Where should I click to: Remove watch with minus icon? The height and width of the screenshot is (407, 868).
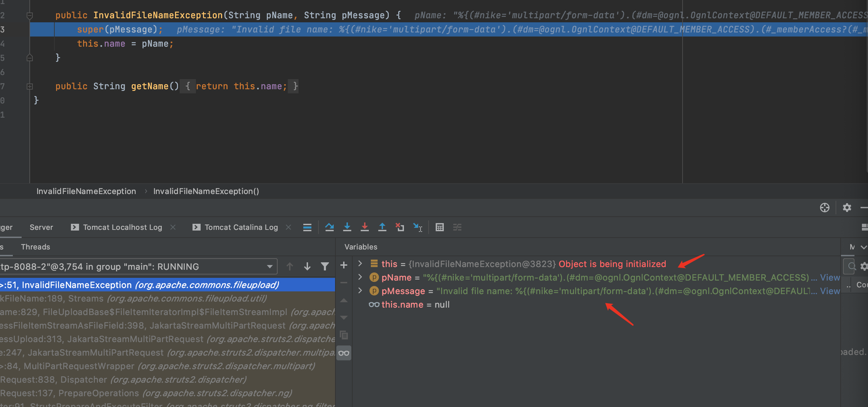344,283
